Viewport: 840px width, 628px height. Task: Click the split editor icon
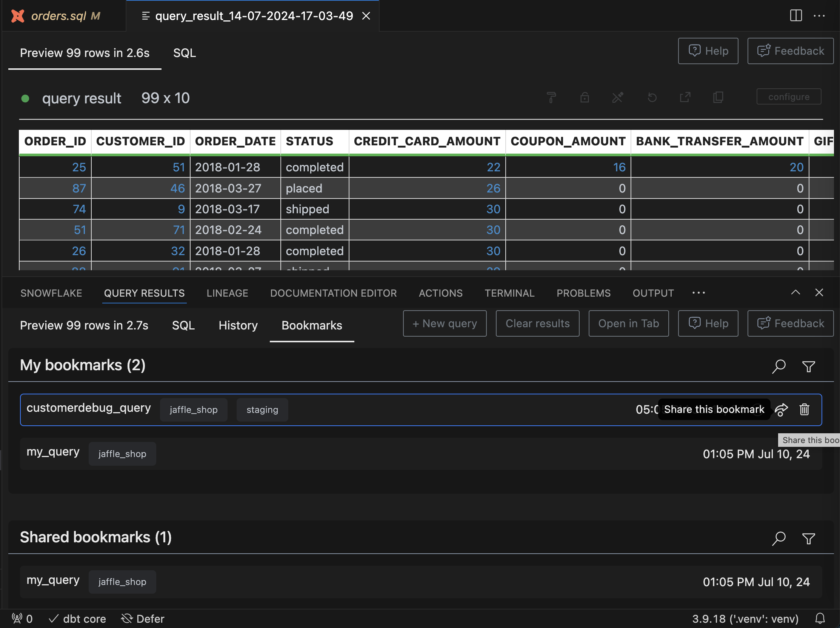click(x=795, y=15)
